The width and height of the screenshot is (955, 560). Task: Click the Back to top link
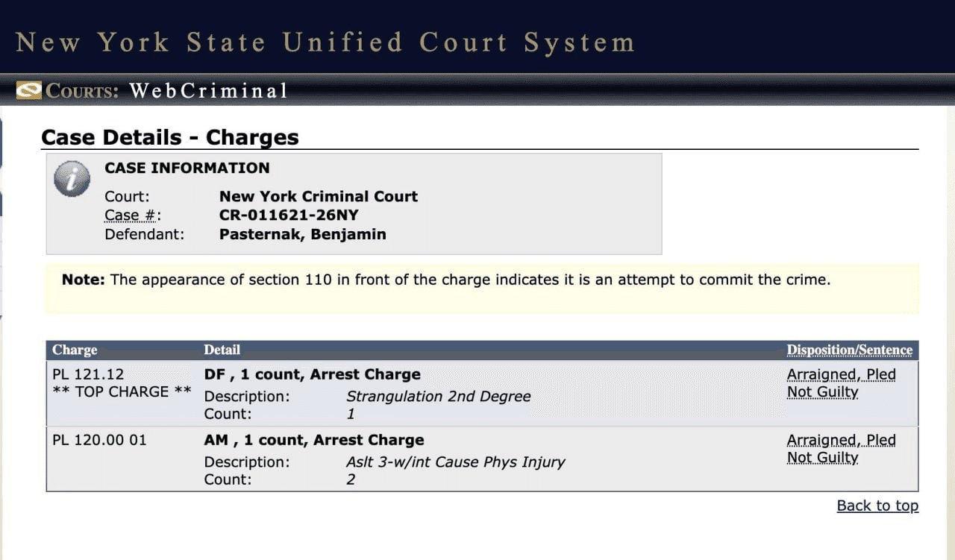coord(877,506)
